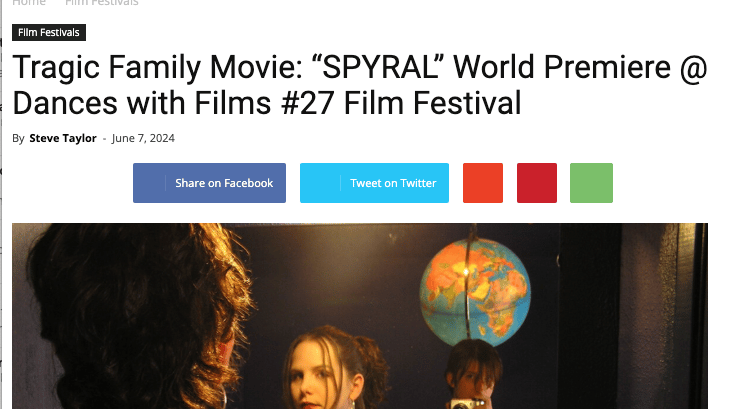Image resolution: width=740 pixels, height=409 pixels.
Task: Open the featured movie still image
Action: tap(360, 316)
